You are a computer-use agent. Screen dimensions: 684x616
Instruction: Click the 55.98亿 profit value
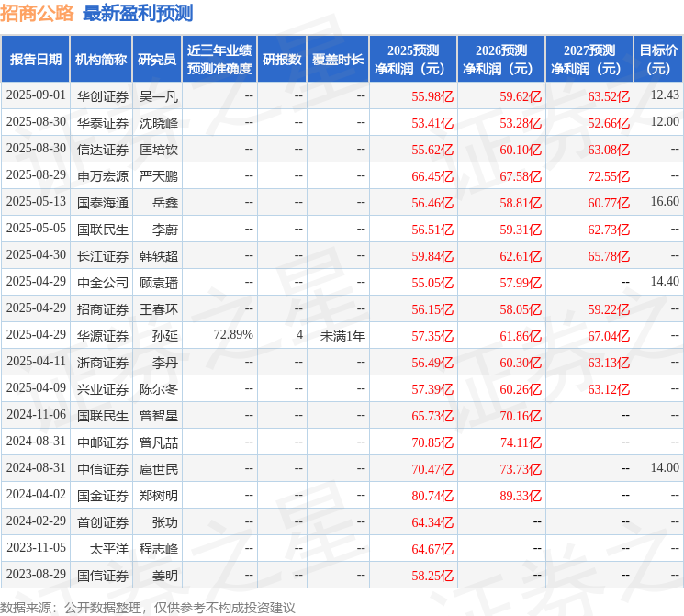432,96
